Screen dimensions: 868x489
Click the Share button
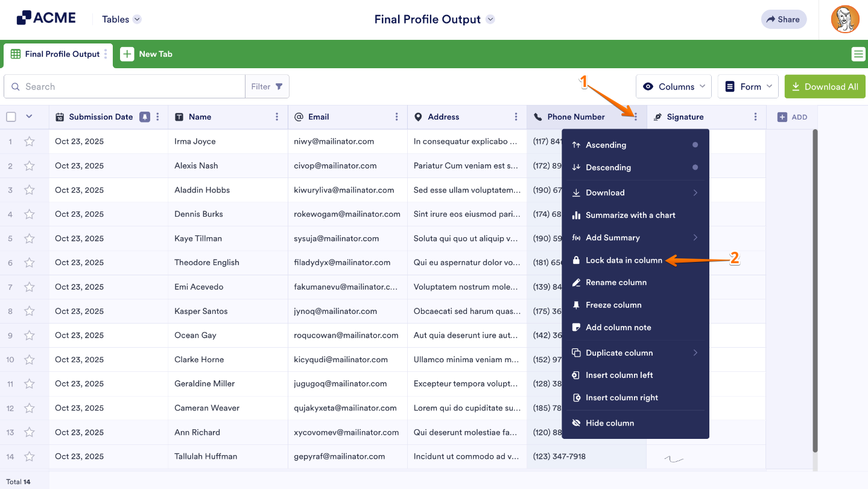tap(784, 19)
